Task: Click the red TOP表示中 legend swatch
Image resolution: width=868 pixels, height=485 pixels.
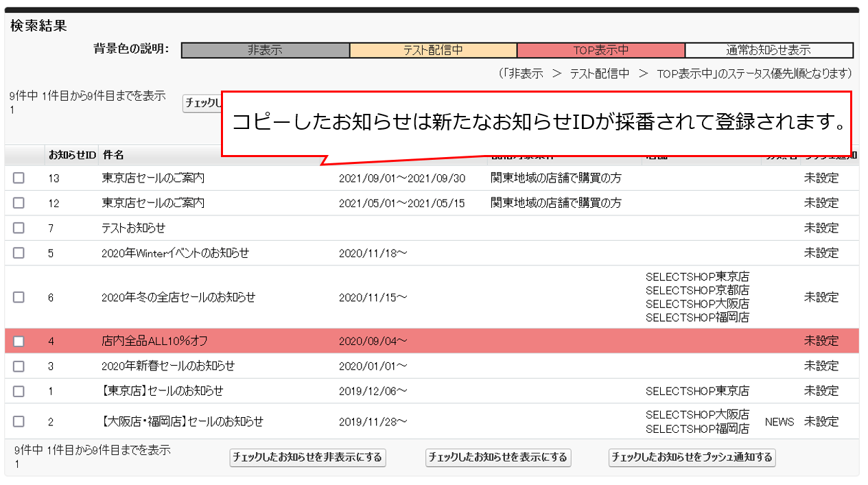Action: pos(601,50)
